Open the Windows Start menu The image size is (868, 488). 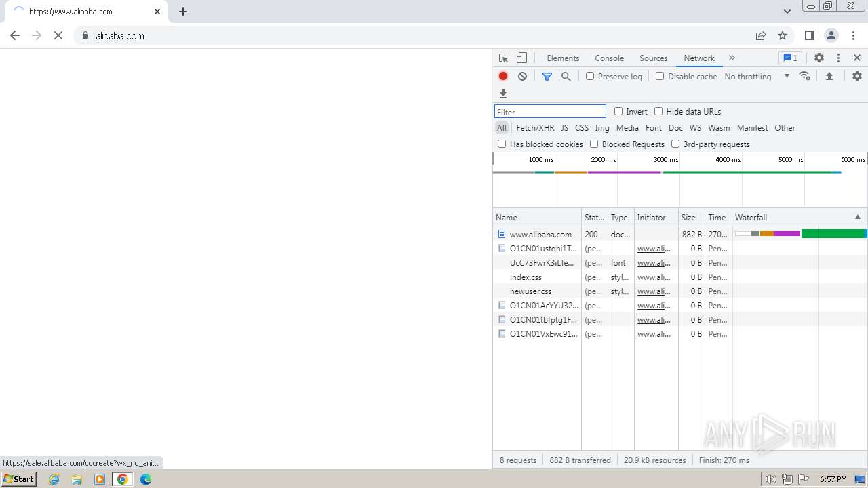[18, 479]
